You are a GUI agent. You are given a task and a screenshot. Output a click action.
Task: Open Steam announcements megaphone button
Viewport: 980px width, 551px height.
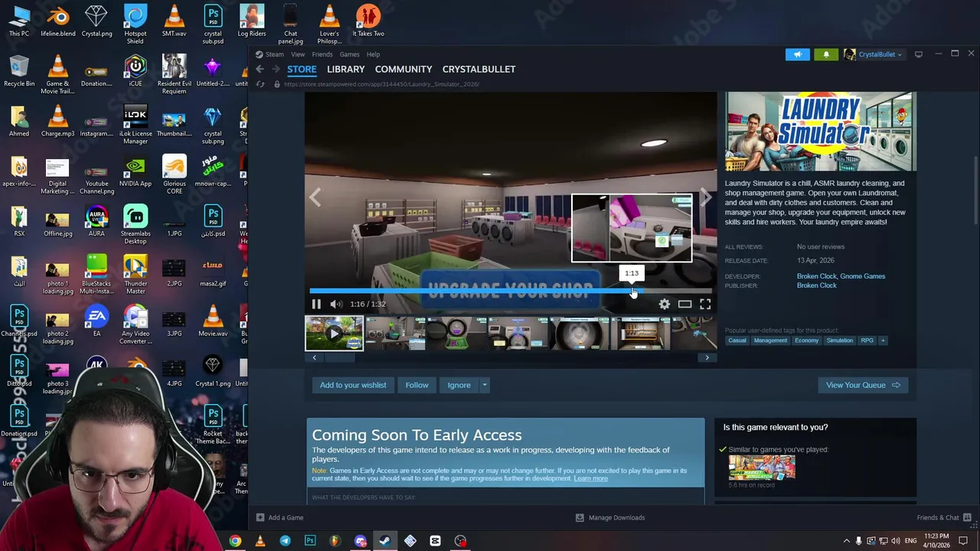(797, 54)
